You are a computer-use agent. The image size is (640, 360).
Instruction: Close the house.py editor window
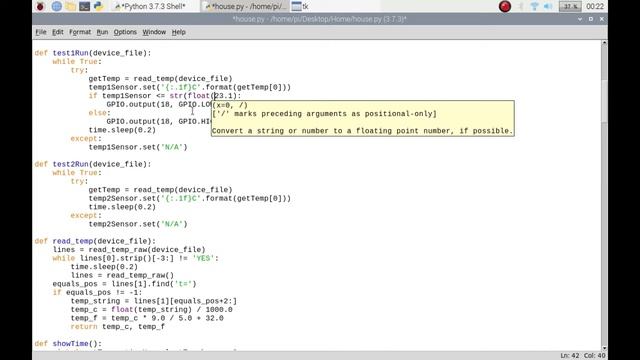[x=602, y=19]
